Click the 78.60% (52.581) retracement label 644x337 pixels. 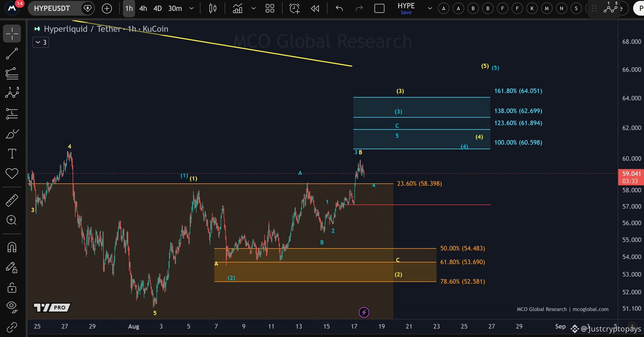click(463, 282)
